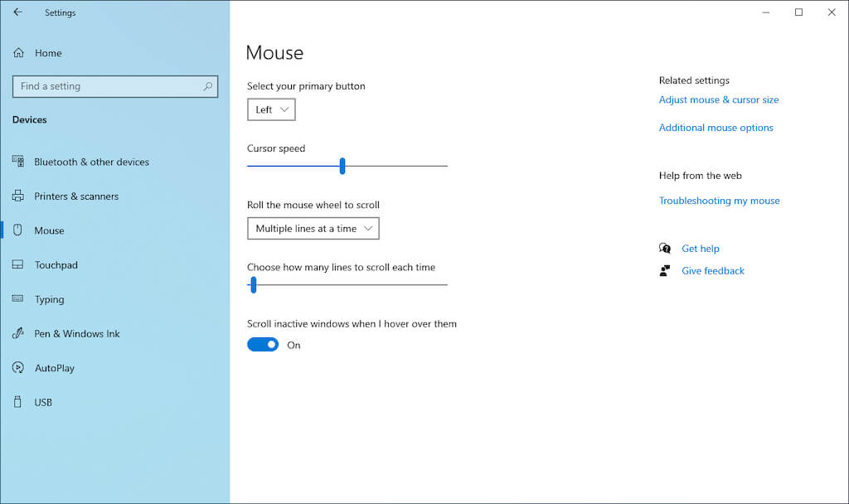Turn off scroll inactive windows toggle
The image size is (849, 504).
point(263,345)
